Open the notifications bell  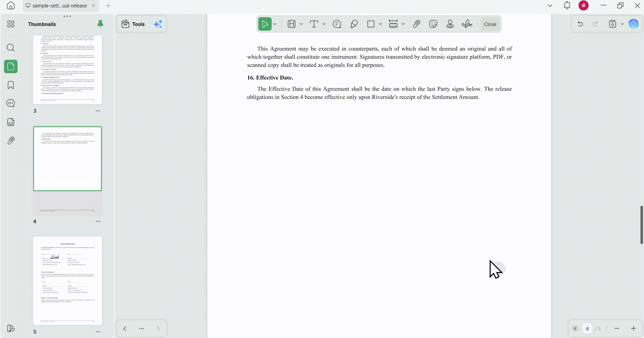[x=567, y=5]
